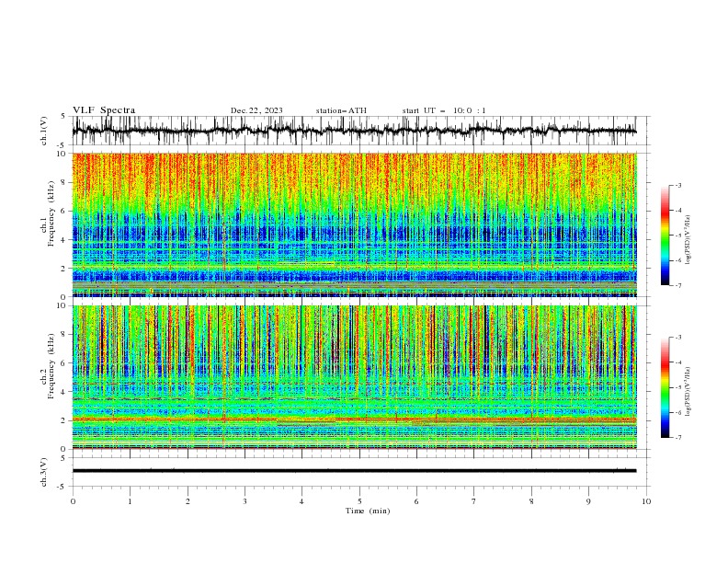Image resolution: width=728 pixels, height=563 pixels.
Task: Select the date text "Dec. 22, 2023"
Action: pyautogui.click(x=256, y=110)
